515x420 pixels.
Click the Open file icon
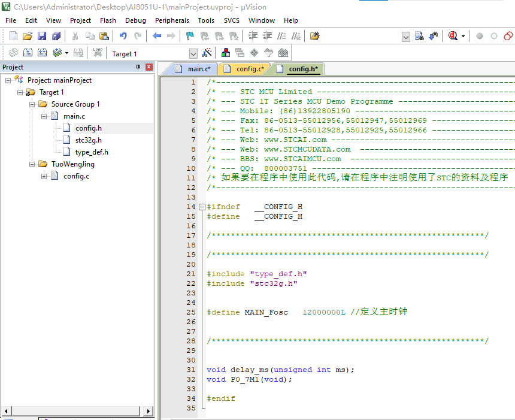pos(28,36)
